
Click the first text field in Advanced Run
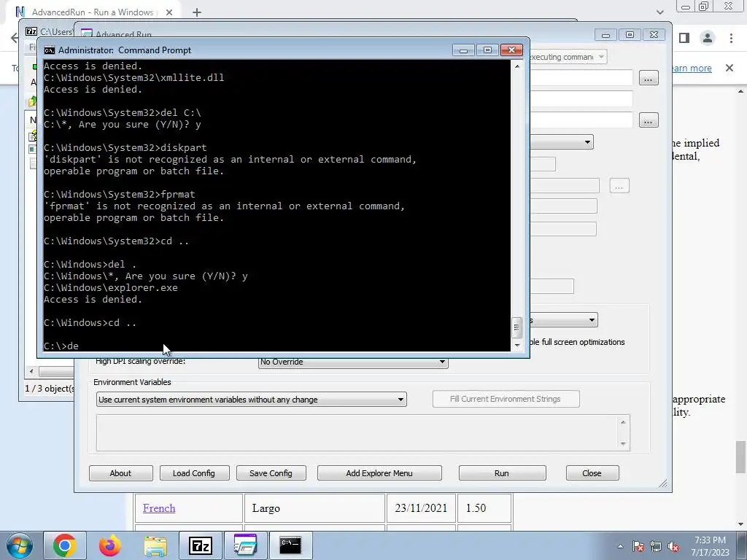[581, 77]
